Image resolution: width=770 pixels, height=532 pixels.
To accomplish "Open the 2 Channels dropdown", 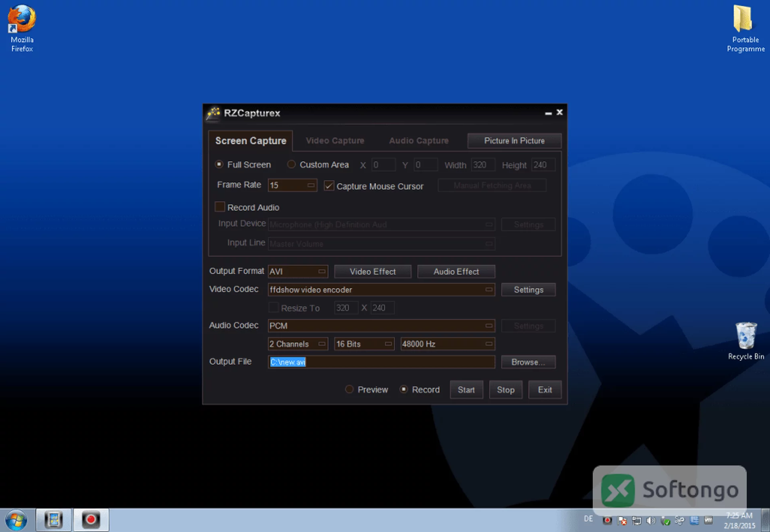I will pos(298,344).
